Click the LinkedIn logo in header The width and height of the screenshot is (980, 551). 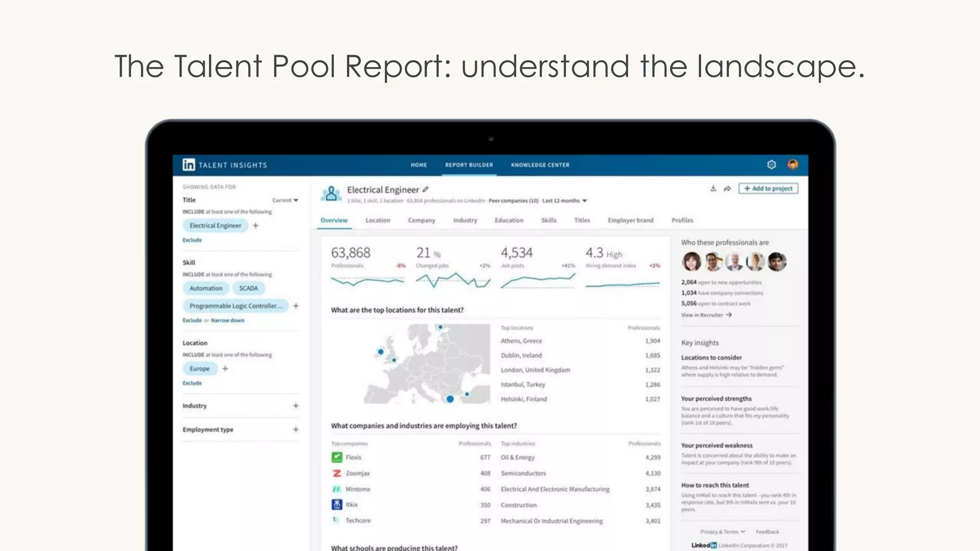pyautogui.click(x=189, y=165)
